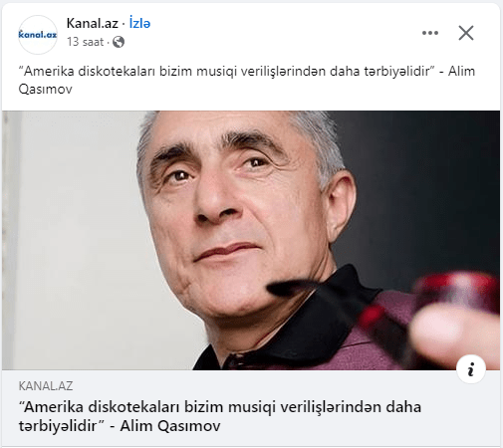Screen dimensions: 503x448
Task: Dismiss the post with the X icon
Action: (466, 33)
